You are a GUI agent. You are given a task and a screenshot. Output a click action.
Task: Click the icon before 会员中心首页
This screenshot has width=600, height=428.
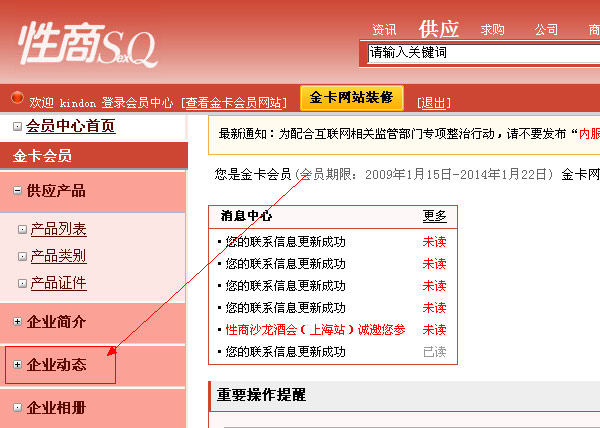click(x=17, y=126)
